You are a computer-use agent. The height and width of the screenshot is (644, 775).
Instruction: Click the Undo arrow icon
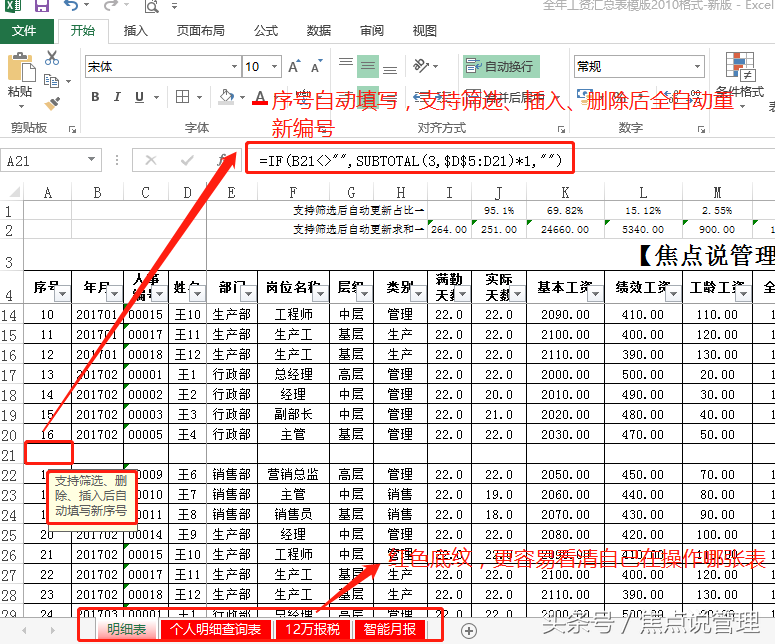pos(72,6)
